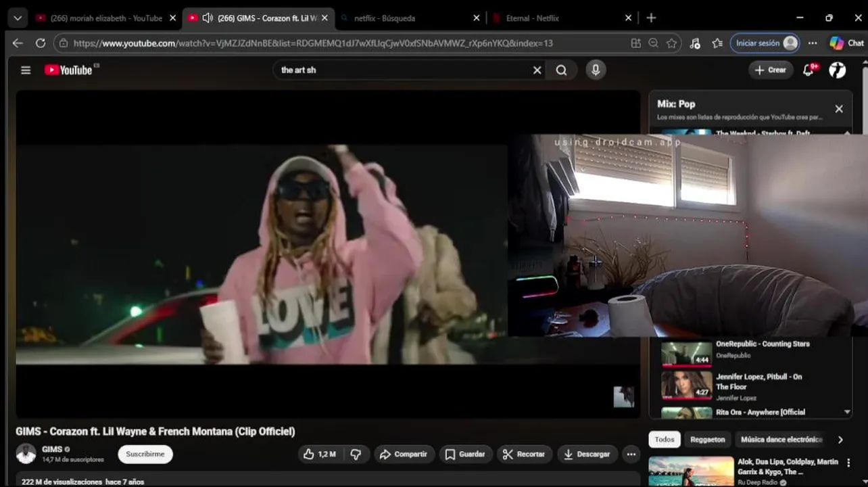
Task: Open the YouTube account avatar menu
Action: 838,70
